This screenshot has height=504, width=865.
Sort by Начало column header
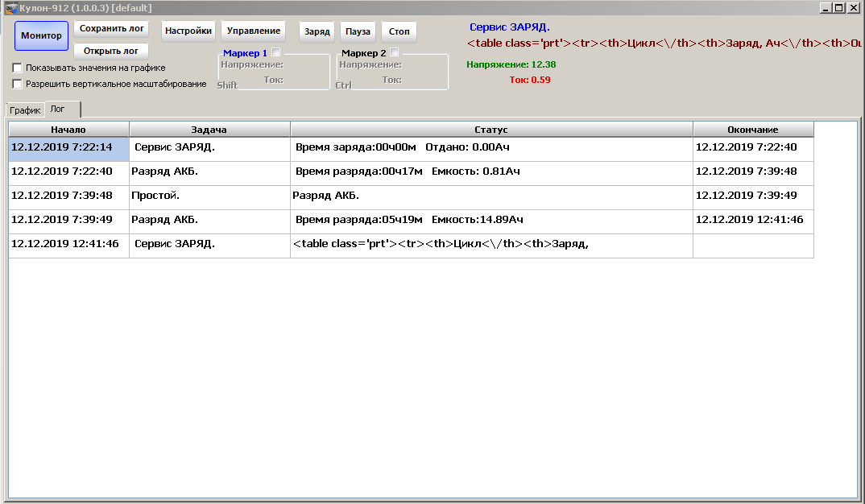(68, 130)
